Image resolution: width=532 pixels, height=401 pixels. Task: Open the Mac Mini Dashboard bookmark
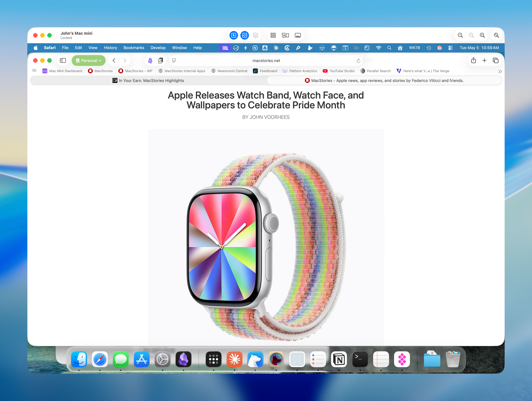[x=62, y=71]
